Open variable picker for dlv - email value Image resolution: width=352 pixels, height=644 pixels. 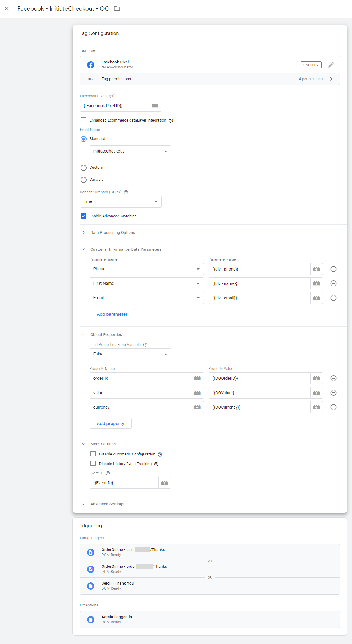coord(316,298)
